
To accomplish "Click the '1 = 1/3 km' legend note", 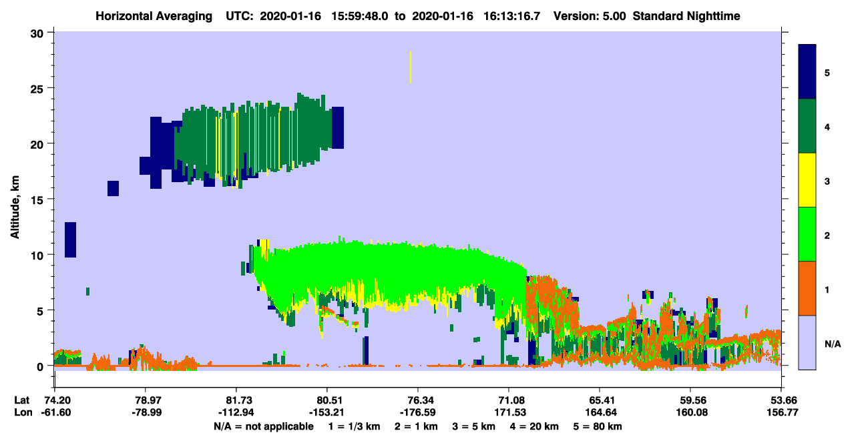I will 355,426.
